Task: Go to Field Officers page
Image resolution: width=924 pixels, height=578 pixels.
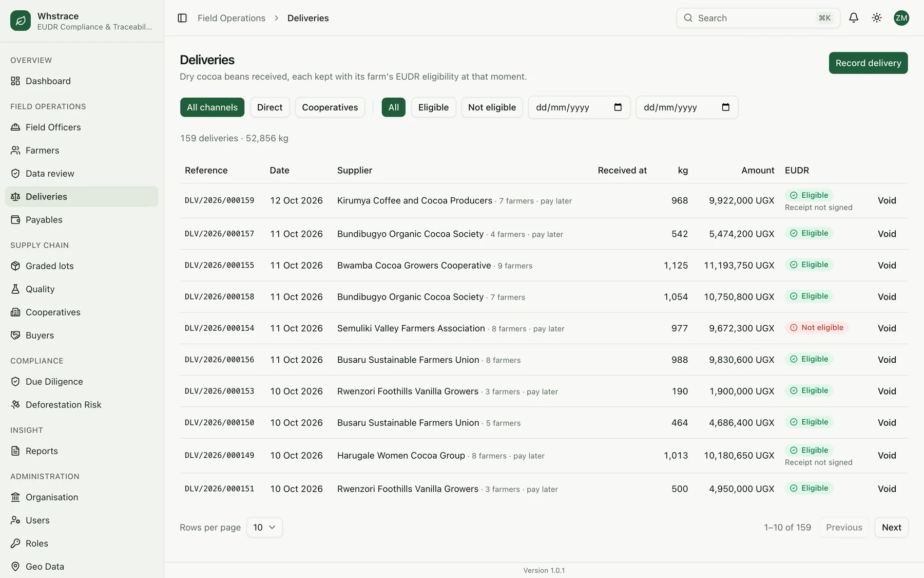Action: (82, 127)
